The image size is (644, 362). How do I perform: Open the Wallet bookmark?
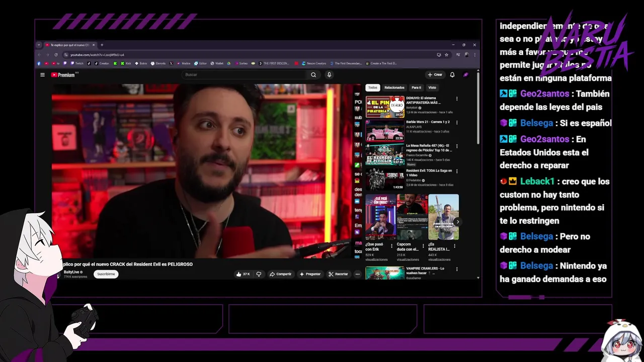click(217, 63)
